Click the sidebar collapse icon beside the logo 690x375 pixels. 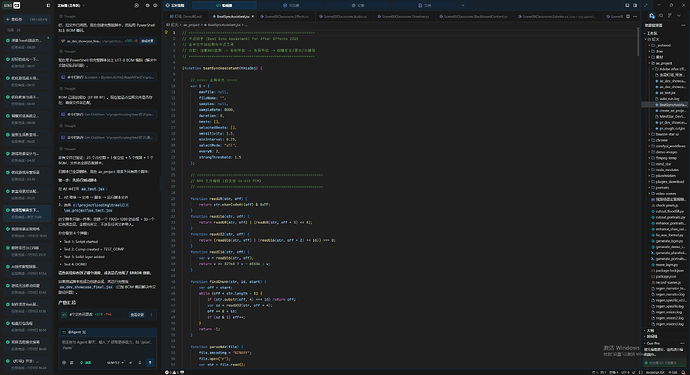[x=48, y=5]
